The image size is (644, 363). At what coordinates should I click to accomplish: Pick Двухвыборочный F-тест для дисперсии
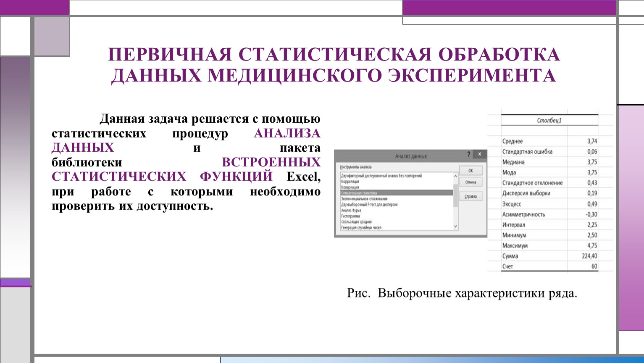pos(369,205)
